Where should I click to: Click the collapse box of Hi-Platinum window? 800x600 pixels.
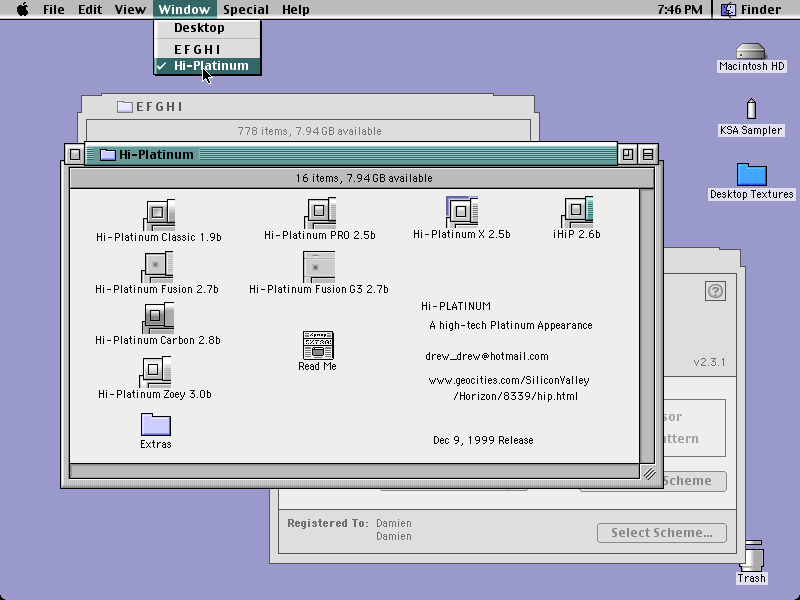tap(648, 154)
